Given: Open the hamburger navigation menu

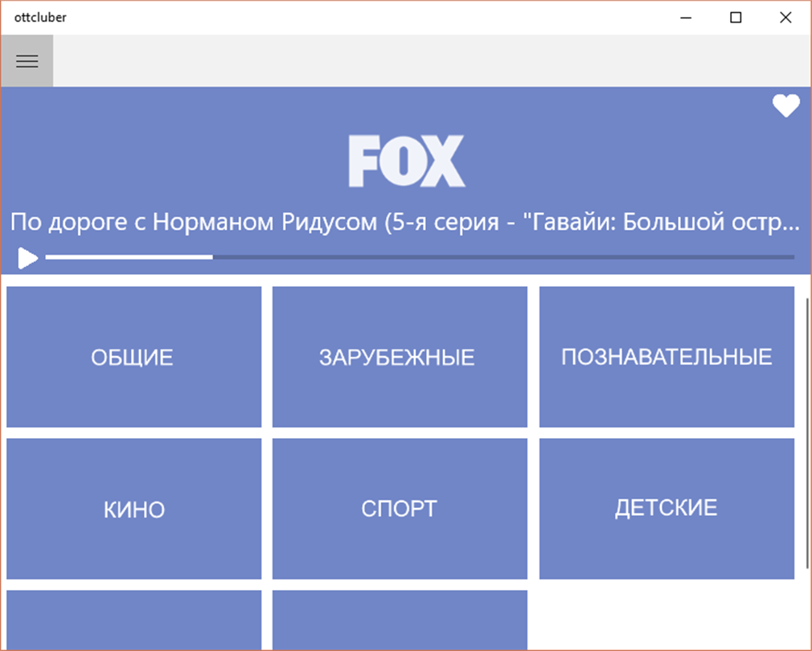Looking at the screenshot, I should [27, 61].
